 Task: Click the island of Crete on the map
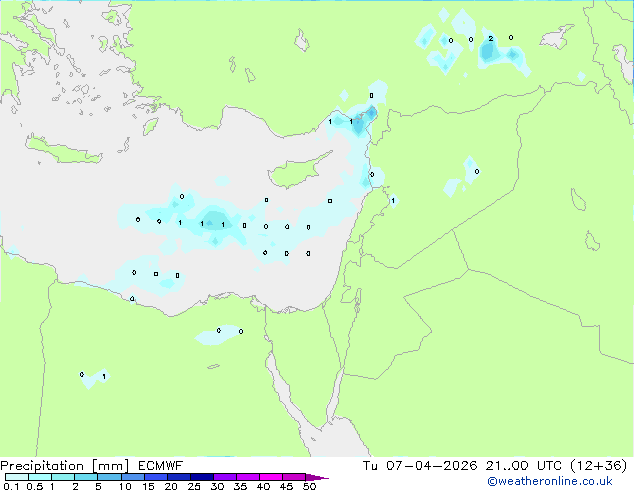click(63, 149)
